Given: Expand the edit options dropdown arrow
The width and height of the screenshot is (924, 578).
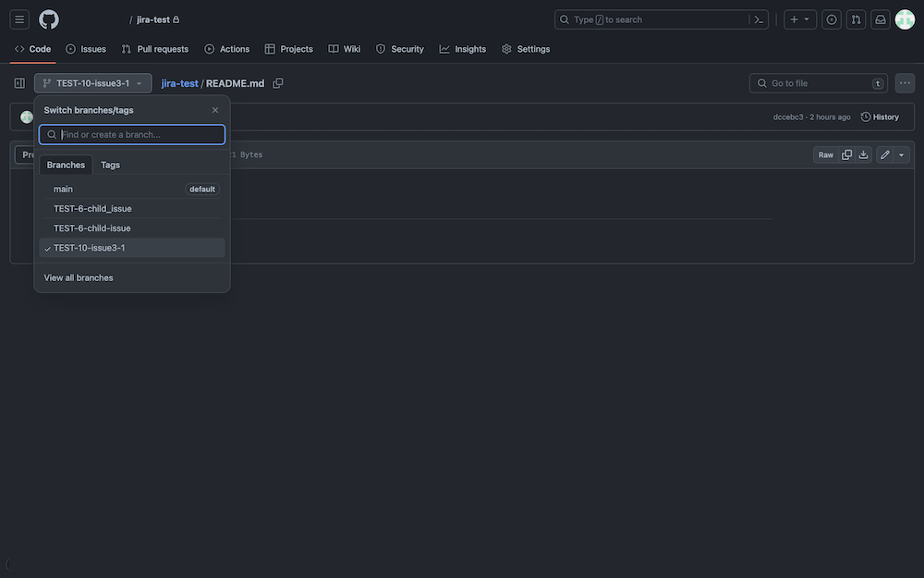Looking at the screenshot, I should [x=902, y=155].
